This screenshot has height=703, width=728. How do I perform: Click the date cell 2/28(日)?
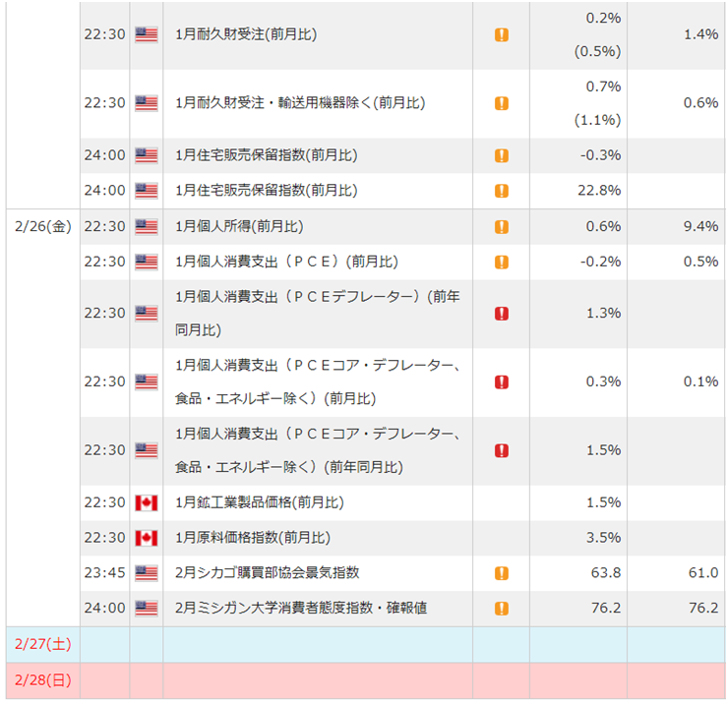43,680
